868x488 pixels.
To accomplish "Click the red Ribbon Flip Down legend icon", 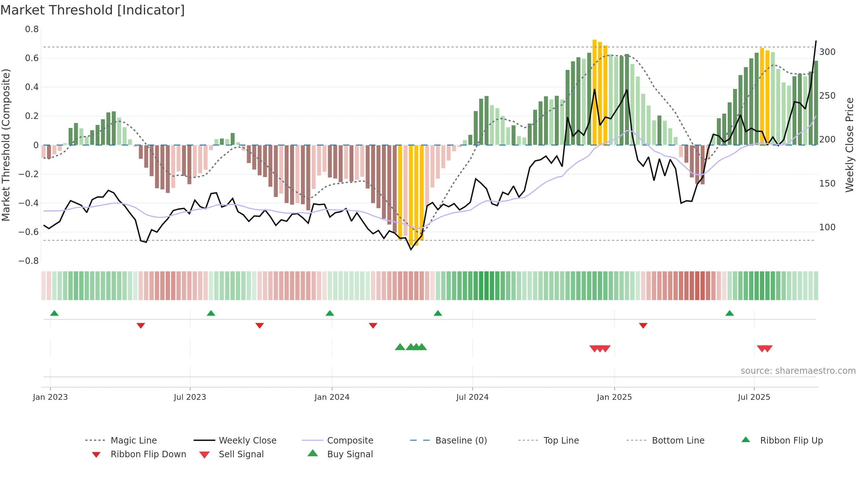I will pos(96,455).
